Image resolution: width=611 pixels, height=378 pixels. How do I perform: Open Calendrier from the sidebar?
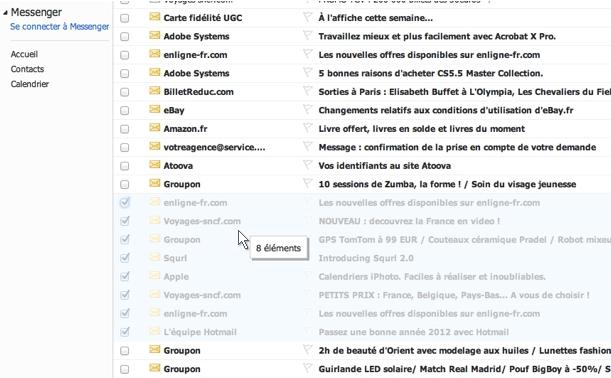30,84
